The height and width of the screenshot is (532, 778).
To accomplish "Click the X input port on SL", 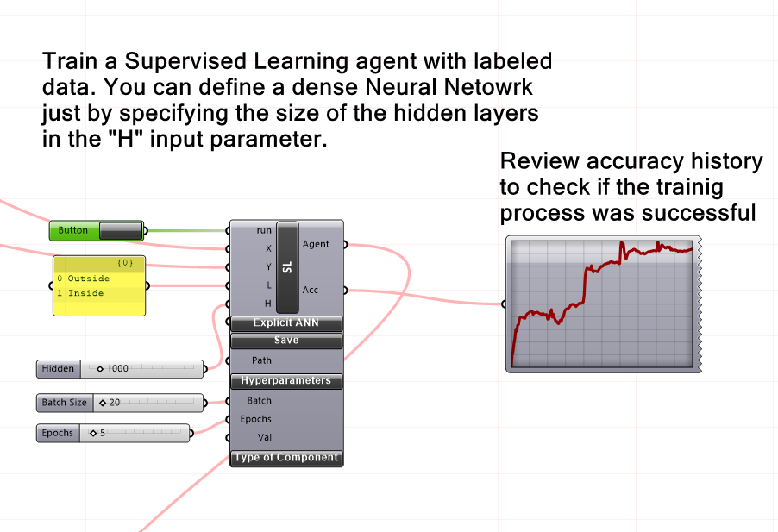I will [x=227, y=247].
